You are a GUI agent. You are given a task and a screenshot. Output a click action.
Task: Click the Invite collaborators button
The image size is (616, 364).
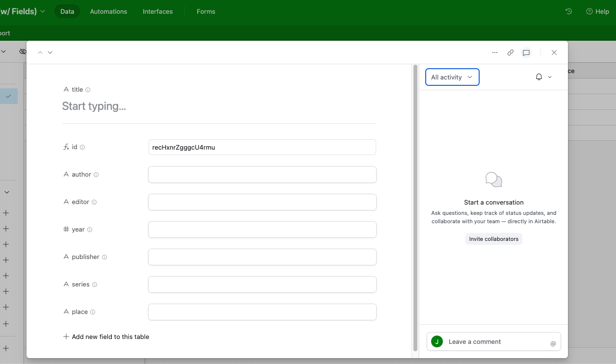coord(493,239)
